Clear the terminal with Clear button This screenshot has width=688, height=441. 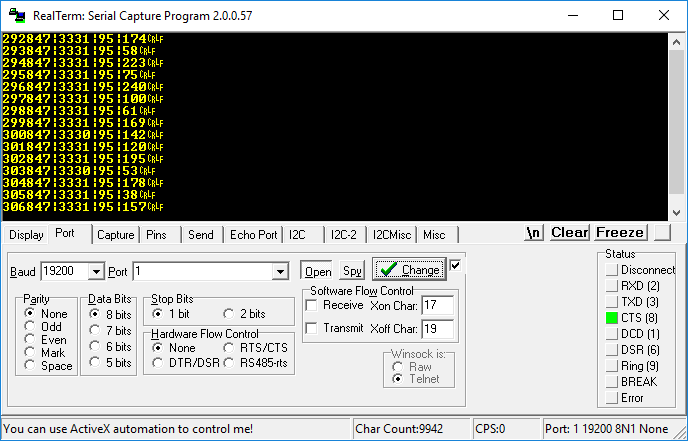570,232
